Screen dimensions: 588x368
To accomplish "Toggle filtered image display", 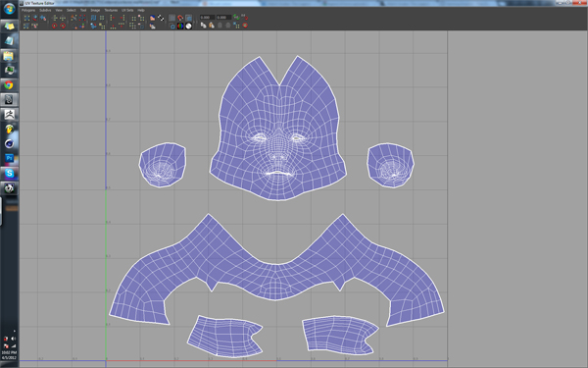I will (161, 18).
